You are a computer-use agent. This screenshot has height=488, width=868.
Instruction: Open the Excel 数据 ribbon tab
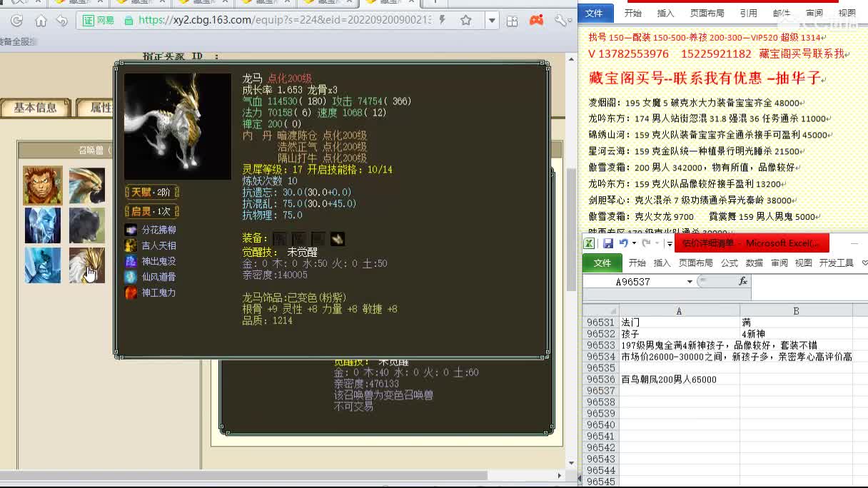click(x=755, y=263)
